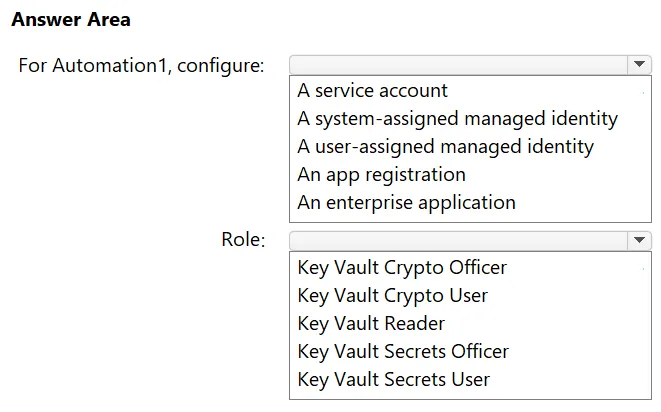Open the Automation1 configure dropdown arrow

639,65
